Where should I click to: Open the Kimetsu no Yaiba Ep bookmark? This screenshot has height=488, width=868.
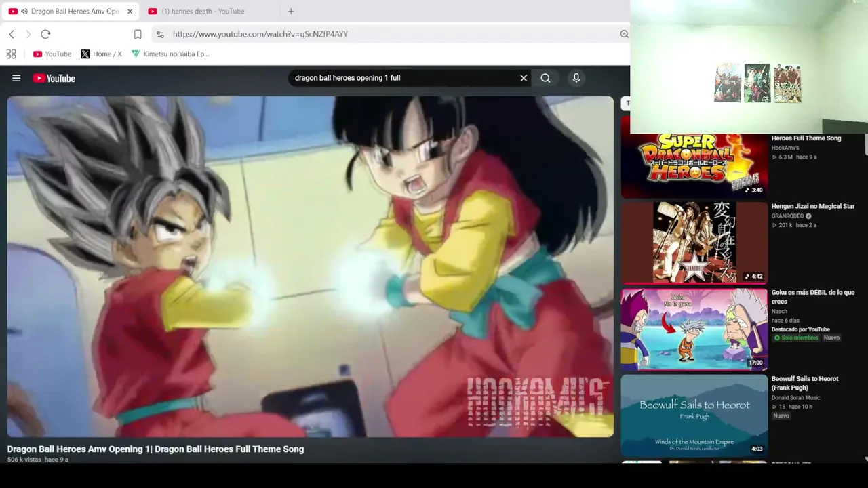tap(170, 54)
